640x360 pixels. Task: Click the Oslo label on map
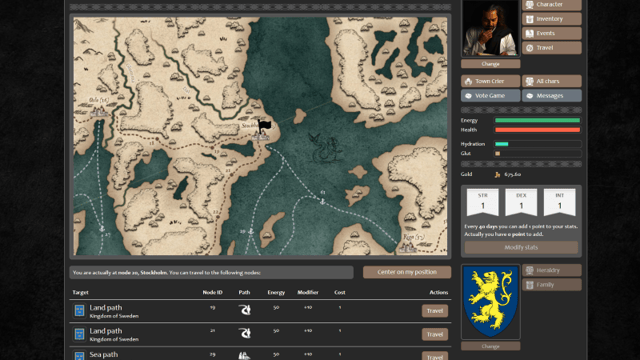click(x=99, y=100)
